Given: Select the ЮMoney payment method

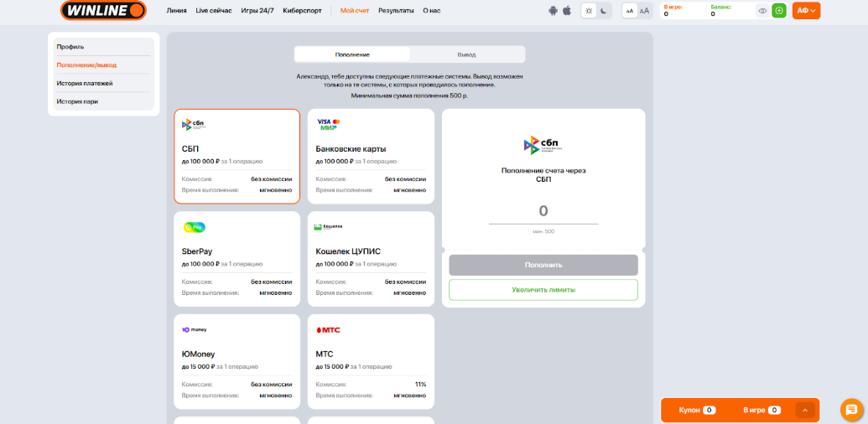Looking at the screenshot, I should click(x=236, y=361).
